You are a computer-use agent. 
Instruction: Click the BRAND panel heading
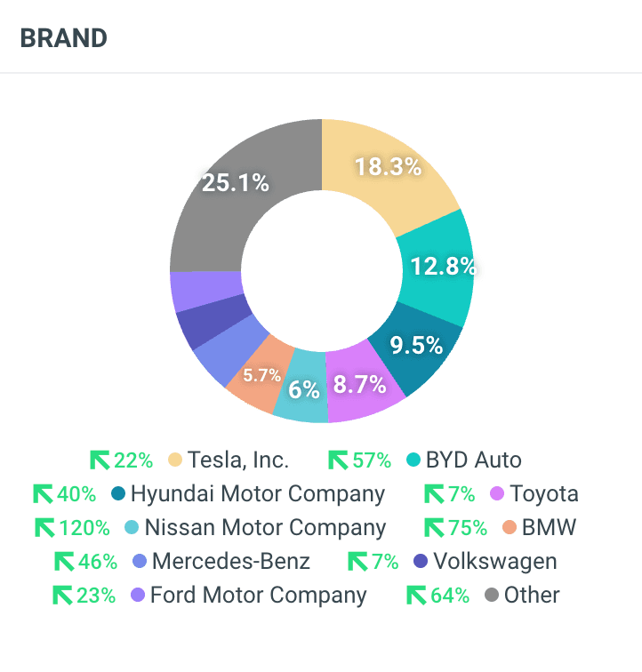(x=63, y=38)
